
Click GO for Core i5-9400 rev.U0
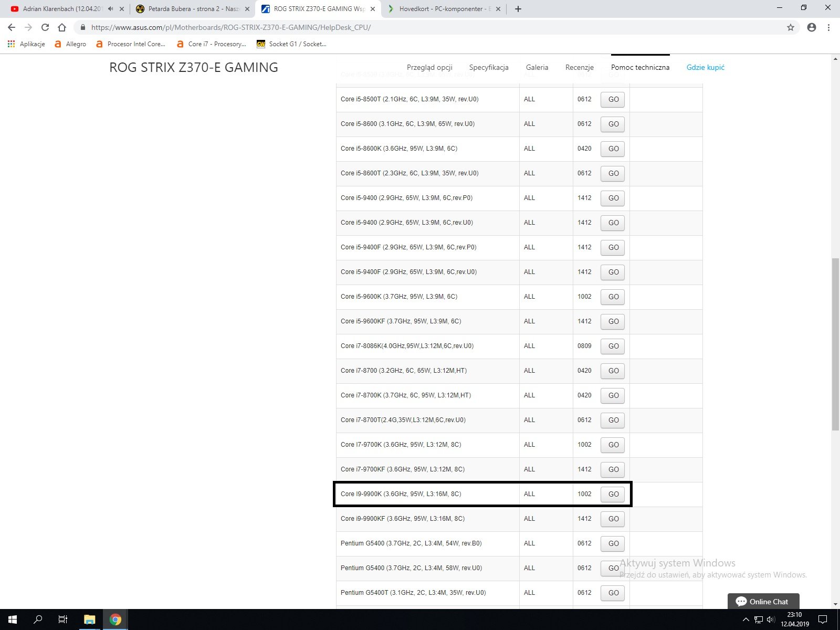pos(613,223)
